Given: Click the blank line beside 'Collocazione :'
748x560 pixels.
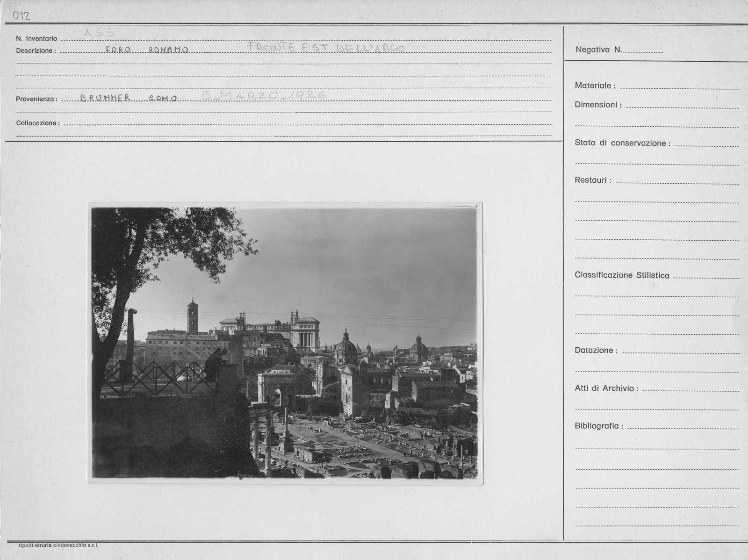Looking at the screenshot, I should [x=307, y=124].
